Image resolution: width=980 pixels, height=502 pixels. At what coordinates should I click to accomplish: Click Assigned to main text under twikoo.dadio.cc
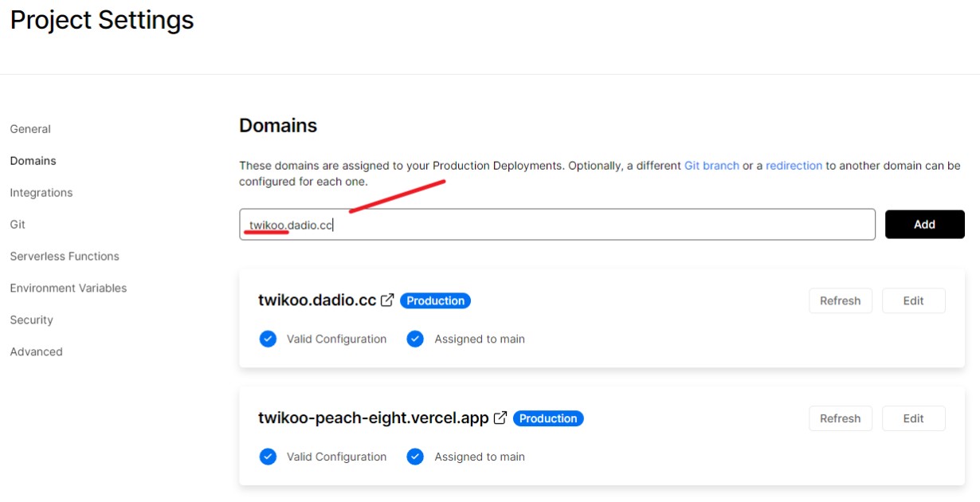[x=480, y=339]
